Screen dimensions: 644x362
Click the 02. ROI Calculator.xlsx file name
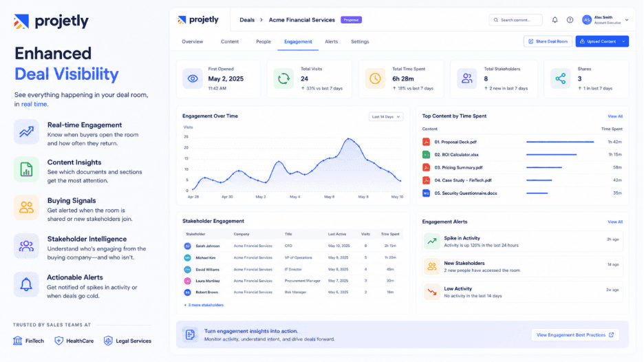456,154
